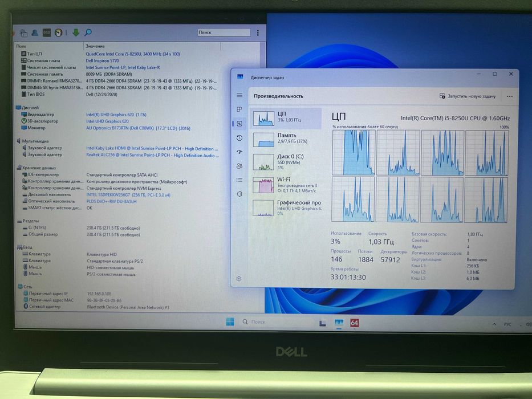The image size is (532, 399).
Task: Select the Performance page icon in Task Manager
Action: (239, 124)
